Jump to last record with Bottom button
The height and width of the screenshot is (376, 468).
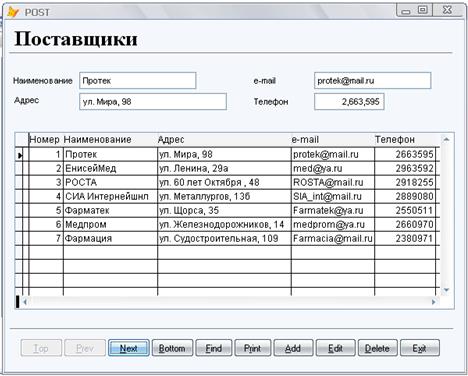(x=172, y=348)
